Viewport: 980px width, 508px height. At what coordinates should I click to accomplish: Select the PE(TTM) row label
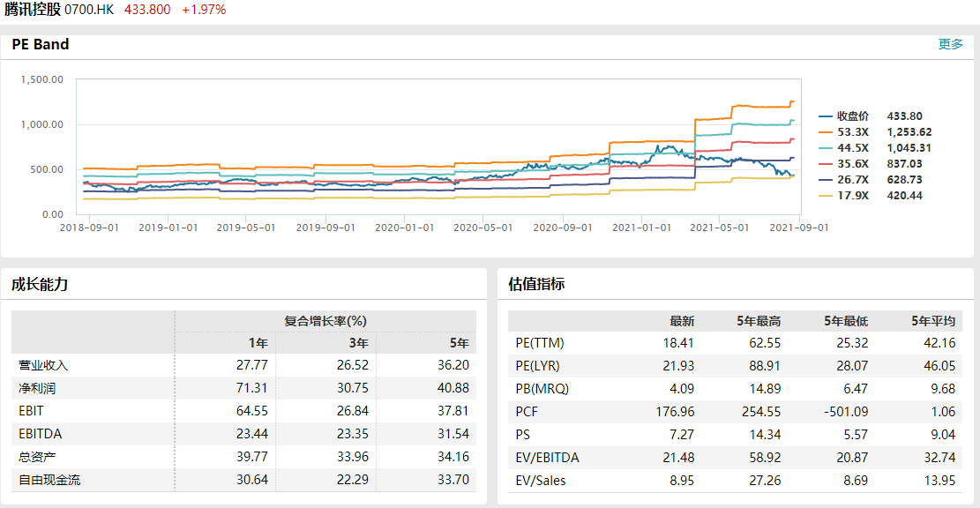click(x=540, y=343)
